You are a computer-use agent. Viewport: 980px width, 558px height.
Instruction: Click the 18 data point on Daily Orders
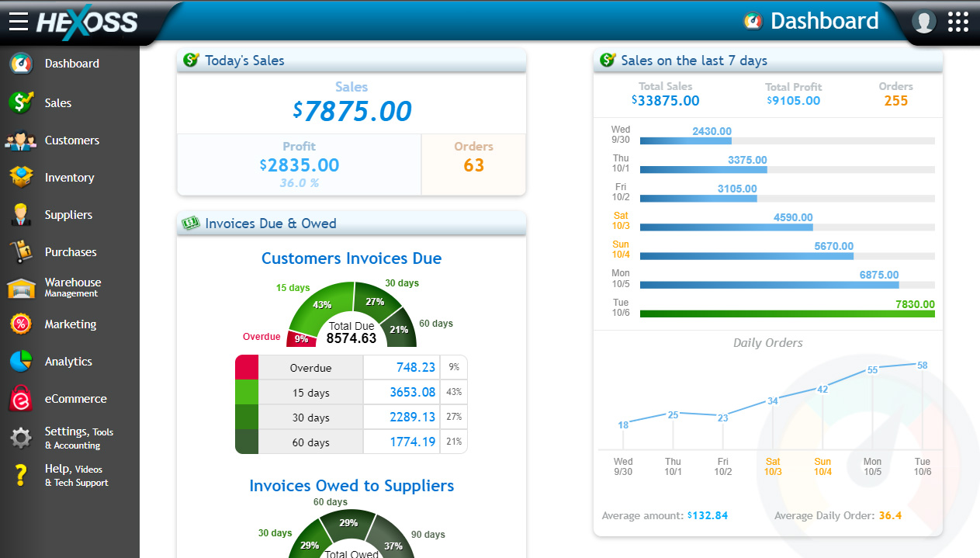coord(624,425)
